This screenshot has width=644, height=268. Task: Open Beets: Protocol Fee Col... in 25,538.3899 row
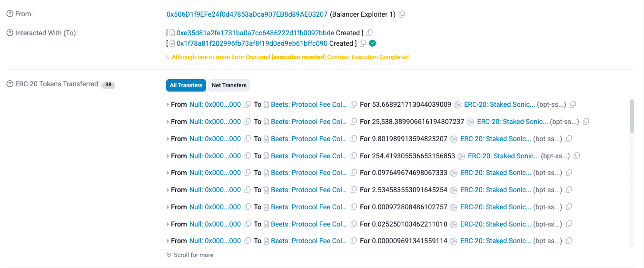point(309,122)
